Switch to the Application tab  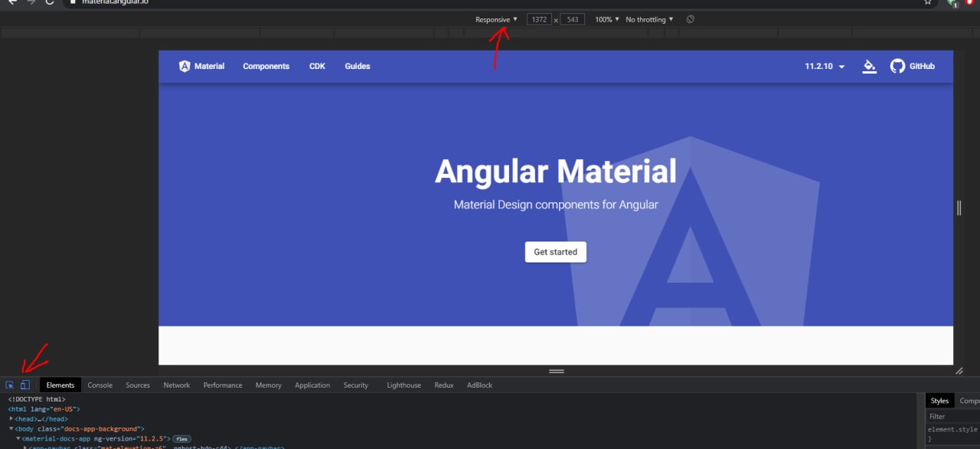tap(312, 385)
